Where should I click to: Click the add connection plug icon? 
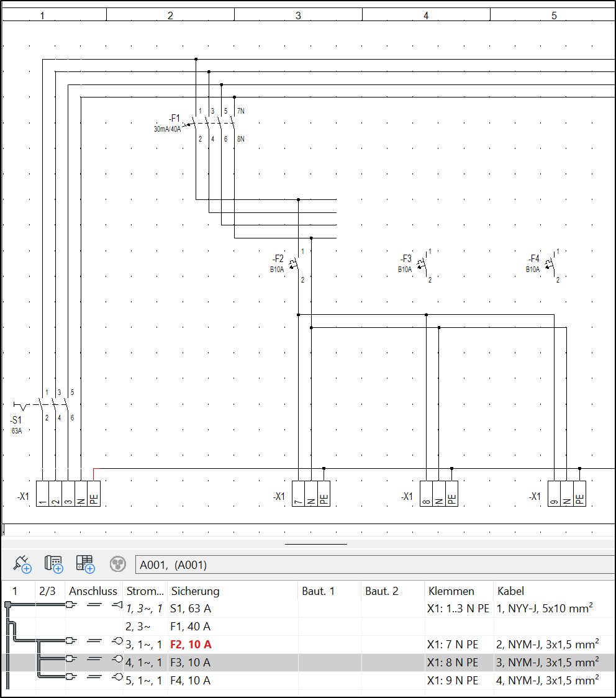click(20, 564)
